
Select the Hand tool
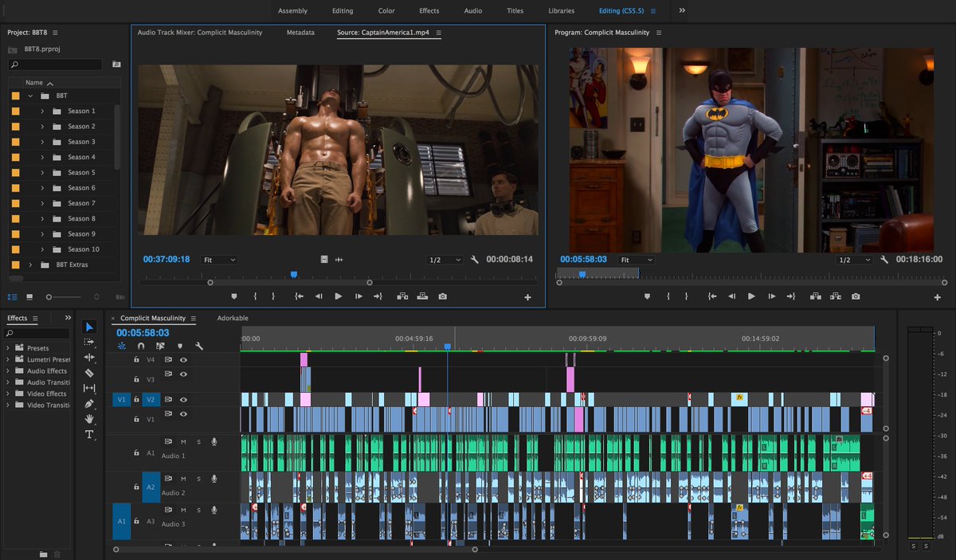click(x=89, y=418)
